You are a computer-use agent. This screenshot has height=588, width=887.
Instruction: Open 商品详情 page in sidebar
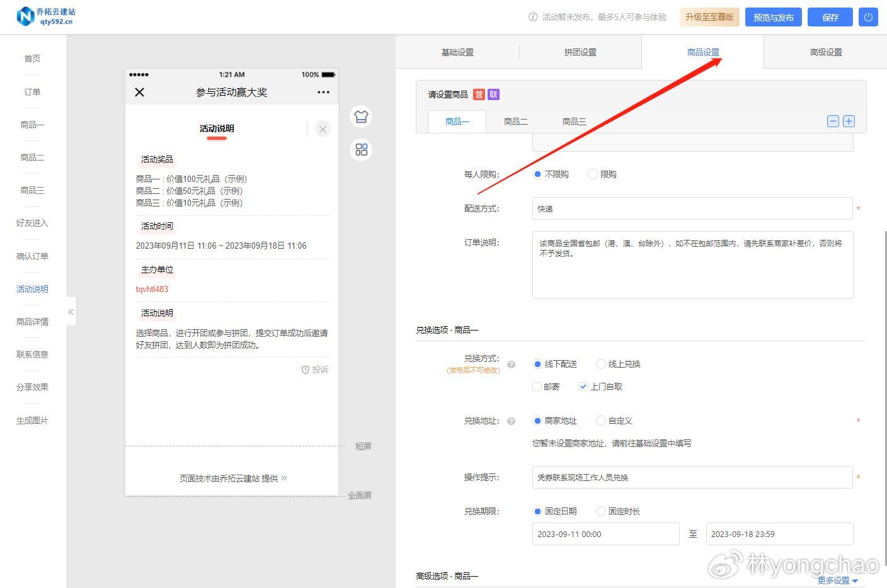(x=32, y=322)
